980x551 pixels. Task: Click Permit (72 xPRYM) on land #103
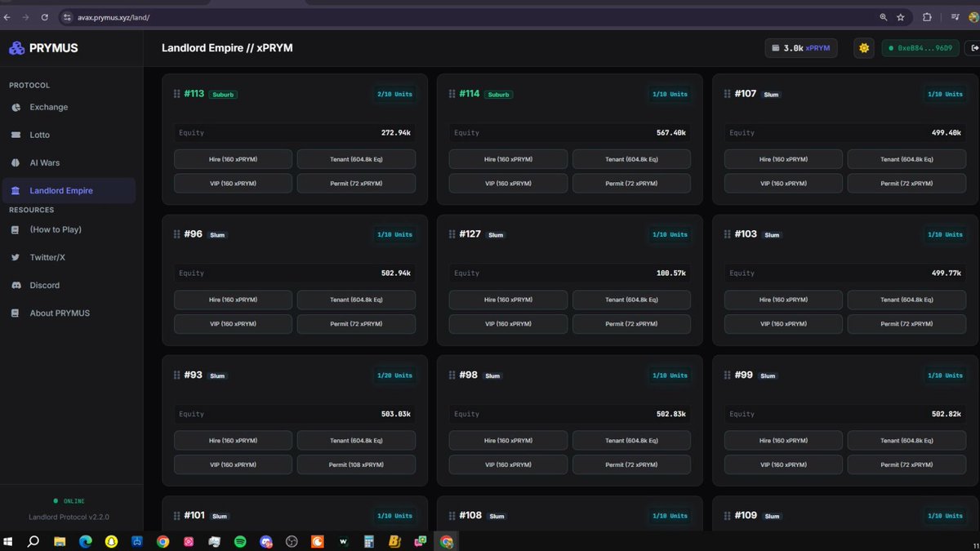(906, 324)
